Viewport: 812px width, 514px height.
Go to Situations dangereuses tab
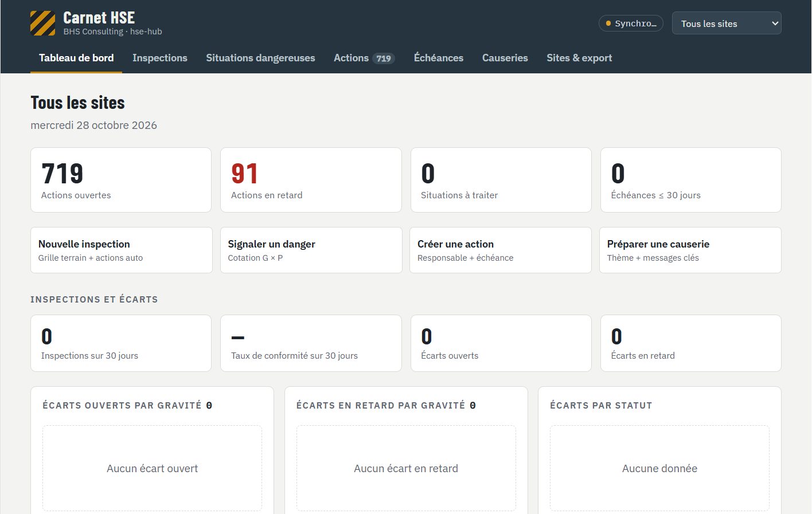pos(260,58)
